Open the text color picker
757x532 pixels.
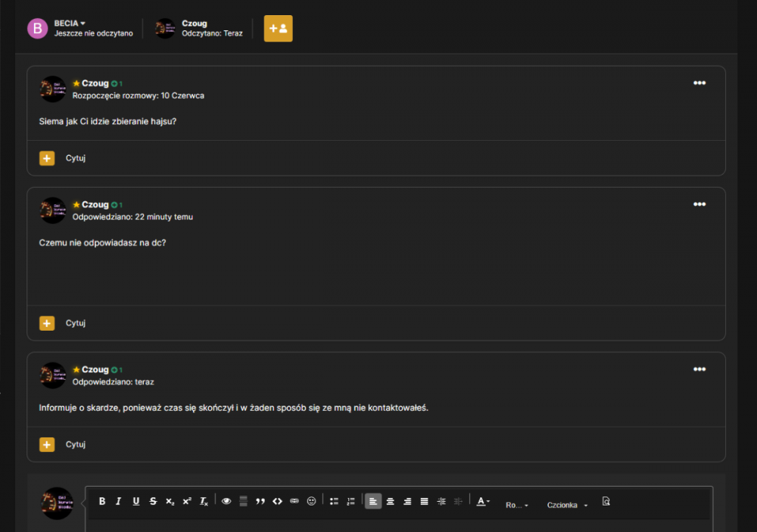point(483,501)
